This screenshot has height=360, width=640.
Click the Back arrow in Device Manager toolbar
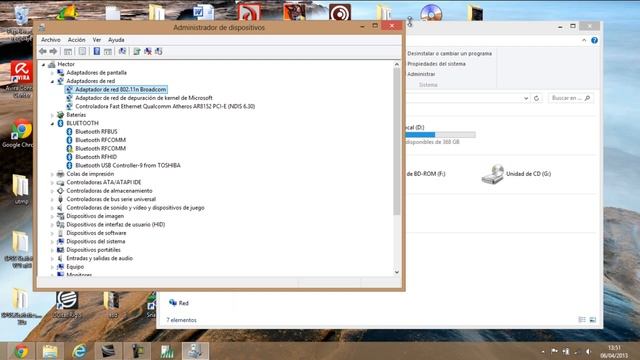pyautogui.click(x=43, y=51)
